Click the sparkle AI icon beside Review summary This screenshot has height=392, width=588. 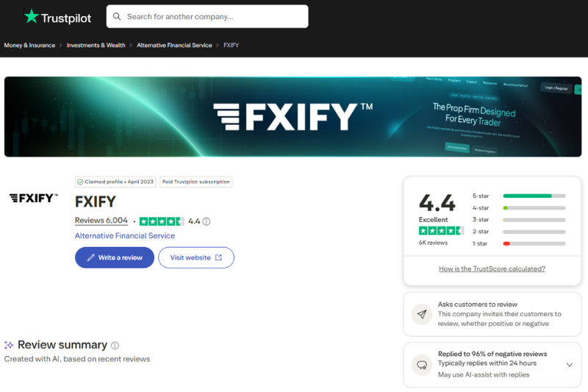pyautogui.click(x=9, y=345)
